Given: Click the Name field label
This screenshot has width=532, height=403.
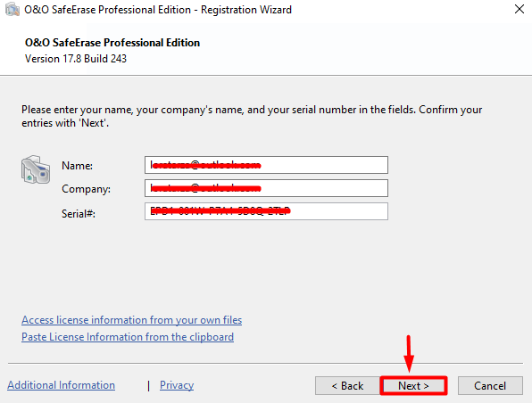Looking at the screenshot, I should (77, 166).
